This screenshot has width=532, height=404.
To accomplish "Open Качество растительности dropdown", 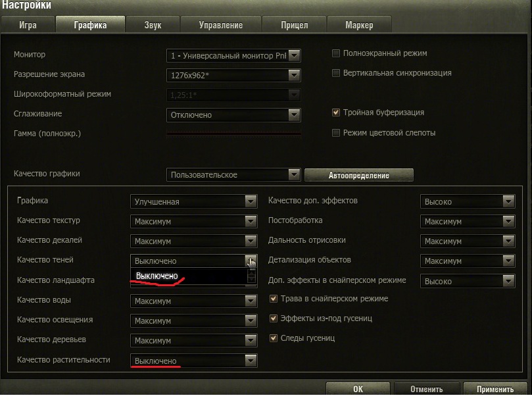I will [x=194, y=361].
